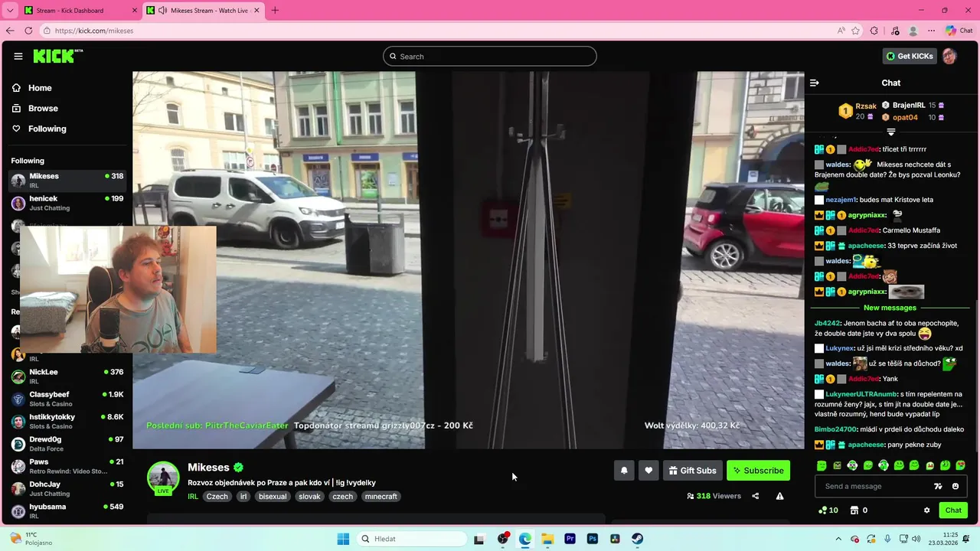Screen dimensions: 980x551
Task: Collapse the chat panel with arrow icon
Action: [815, 83]
